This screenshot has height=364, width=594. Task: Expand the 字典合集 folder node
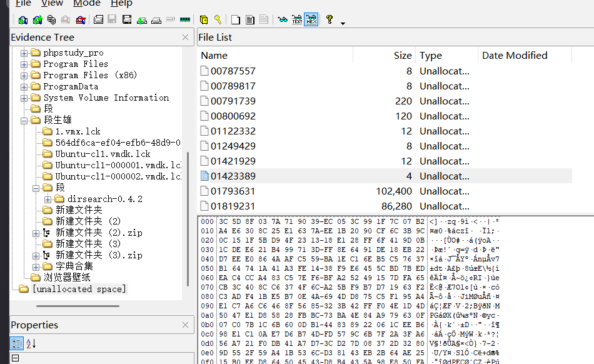[36, 267]
